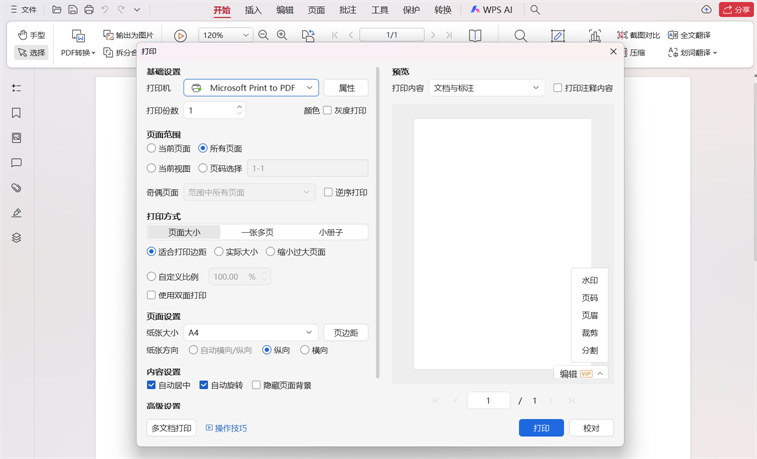Open the layers panel in sidebar

[x=16, y=238]
